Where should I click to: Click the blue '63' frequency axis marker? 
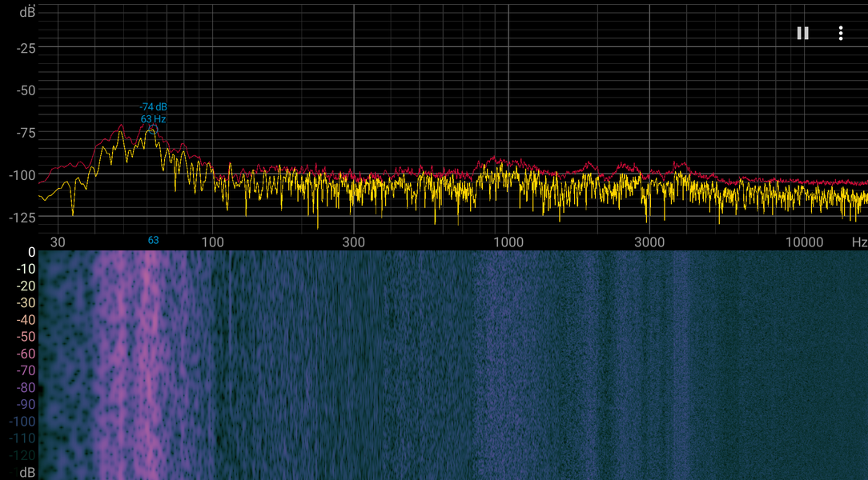(x=153, y=240)
